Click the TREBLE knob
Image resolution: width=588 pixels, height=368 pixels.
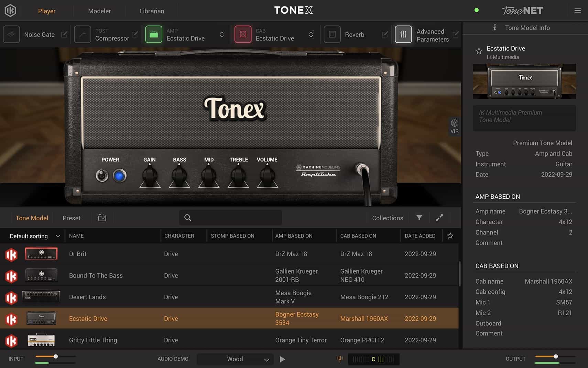[x=238, y=176]
